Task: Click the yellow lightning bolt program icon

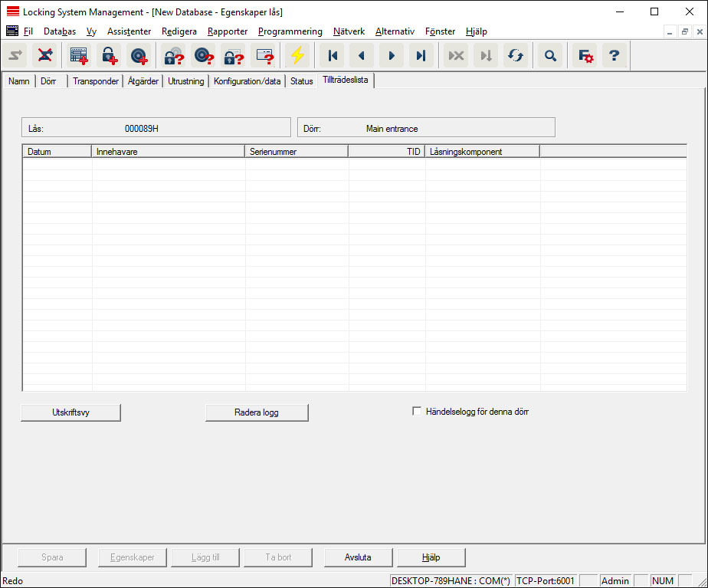Action: tap(297, 56)
